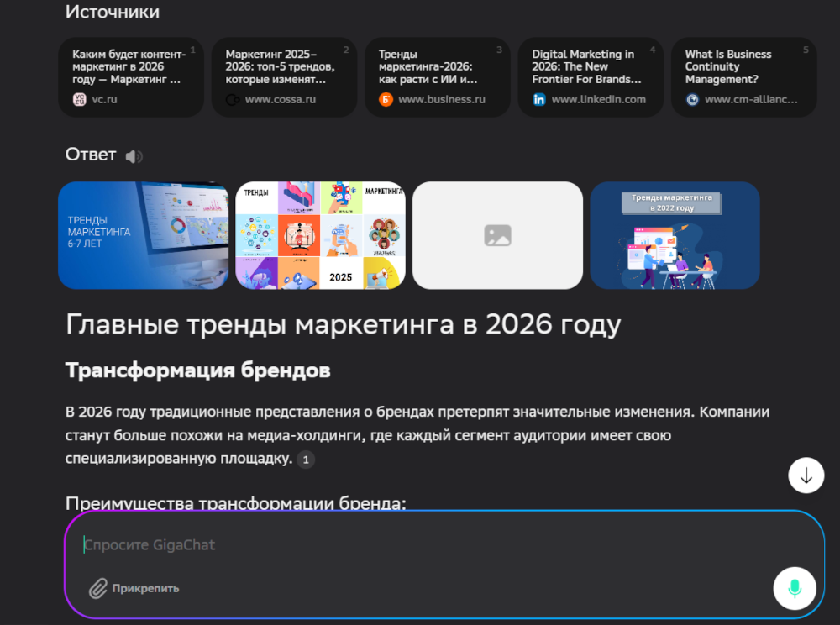Image resolution: width=840 pixels, height=625 pixels.
Task: Play the answer aloud with speaker icon
Action: pyautogui.click(x=134, y=156)
